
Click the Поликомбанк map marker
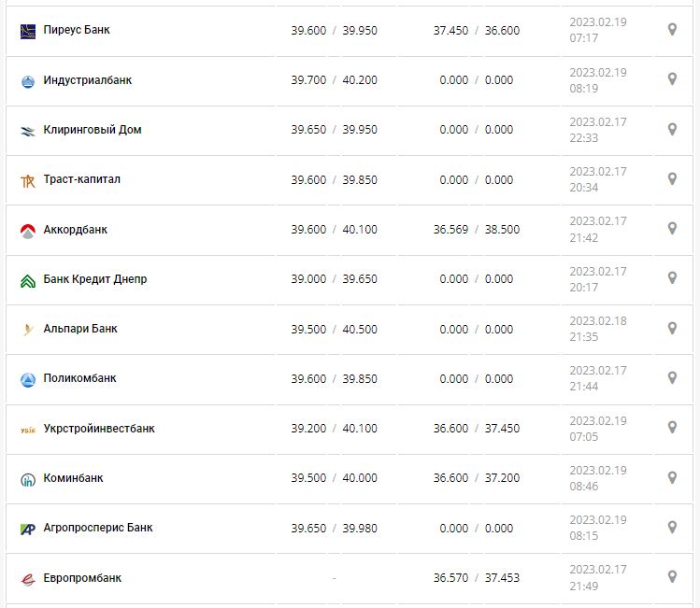coord(672,378)
